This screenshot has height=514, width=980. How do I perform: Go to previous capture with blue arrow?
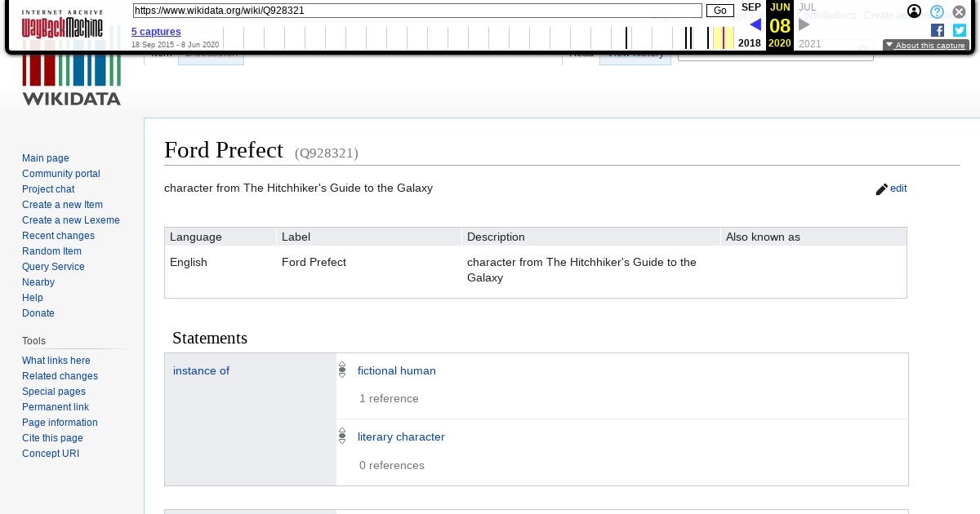click(x=755, y=24)
